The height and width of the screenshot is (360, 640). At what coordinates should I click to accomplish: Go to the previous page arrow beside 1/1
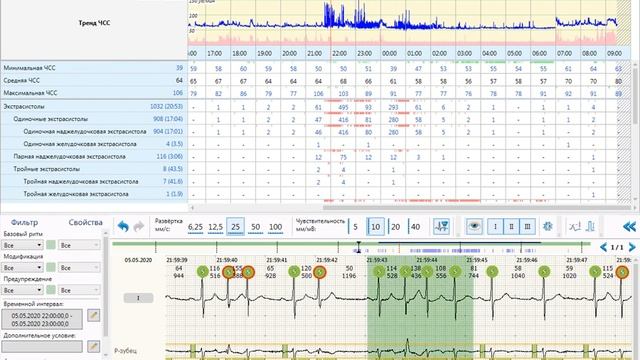pos(603,247)
